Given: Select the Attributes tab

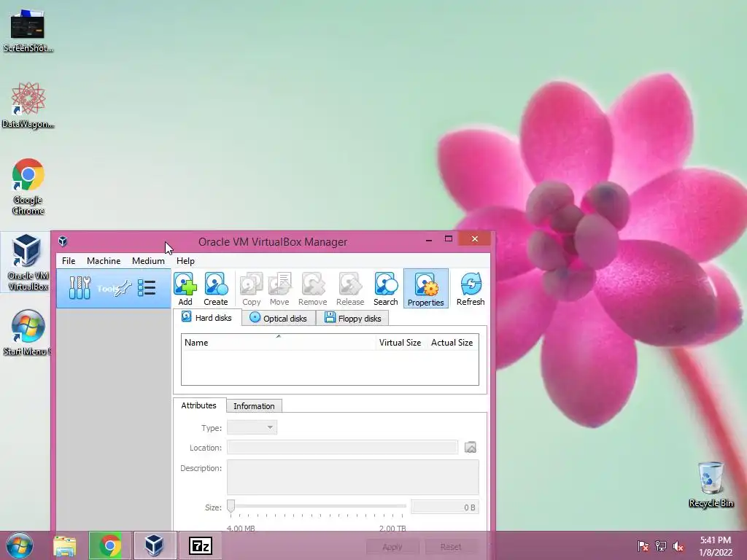Looking at the screenshot, I should point(199,405).
